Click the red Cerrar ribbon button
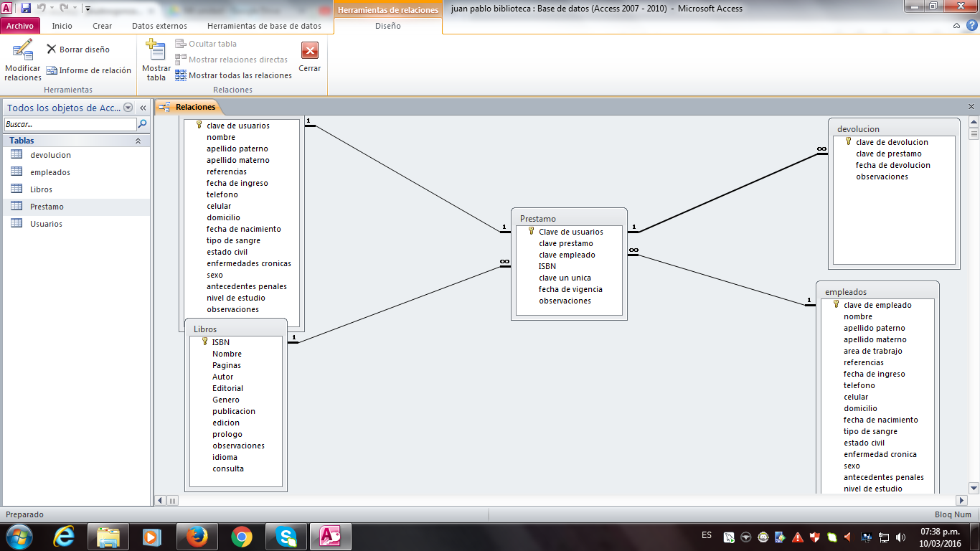The image size is (980, 551). [310, 57]
